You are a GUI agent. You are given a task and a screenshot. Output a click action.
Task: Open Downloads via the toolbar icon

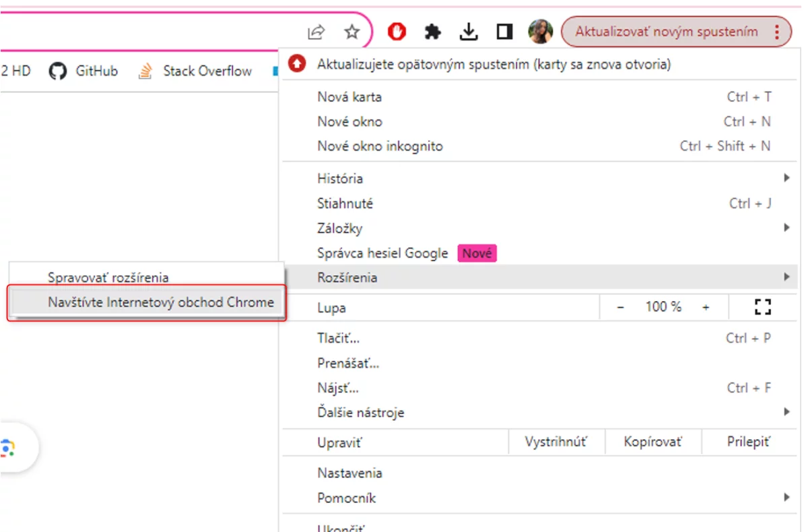pos(469,31)
